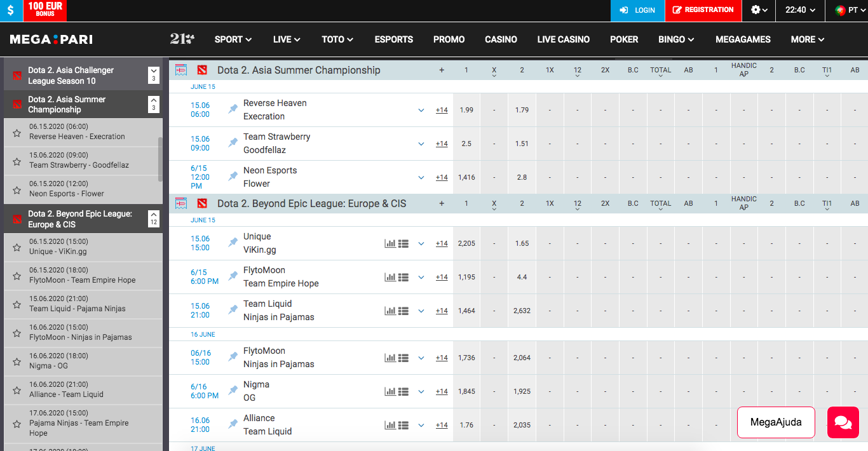The width and height of the screenshot is (868, 451).
Task: Click the plus icon in Asia Summer Championship header
Action: (442, 70)
